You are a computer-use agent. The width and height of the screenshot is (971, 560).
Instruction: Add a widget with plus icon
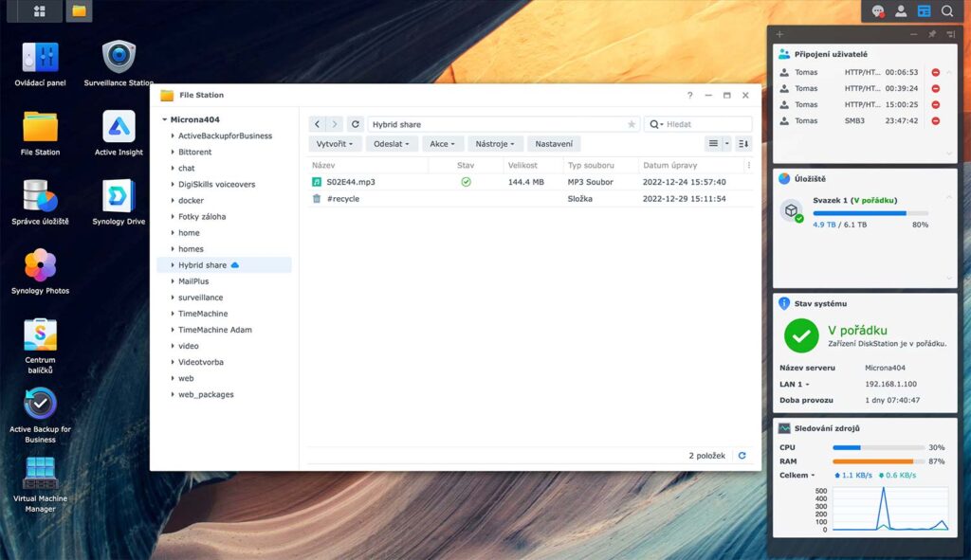click(x=779, y=34)
